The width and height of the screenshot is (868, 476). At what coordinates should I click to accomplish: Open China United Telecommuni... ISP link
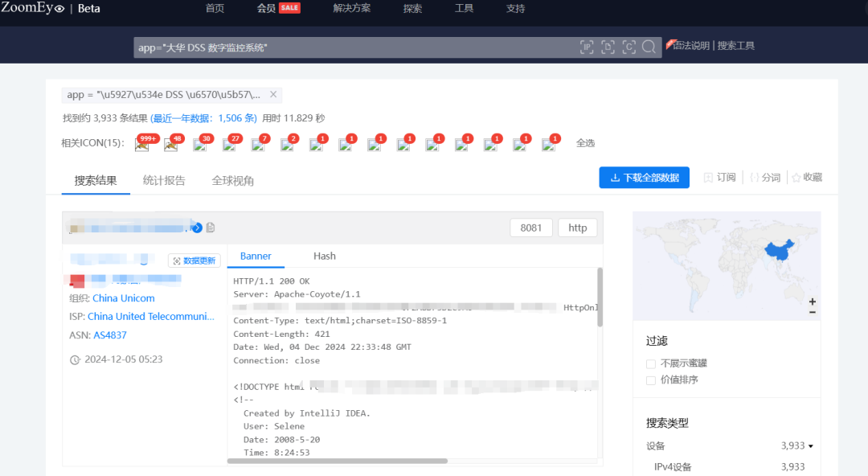tap(151, 317)
